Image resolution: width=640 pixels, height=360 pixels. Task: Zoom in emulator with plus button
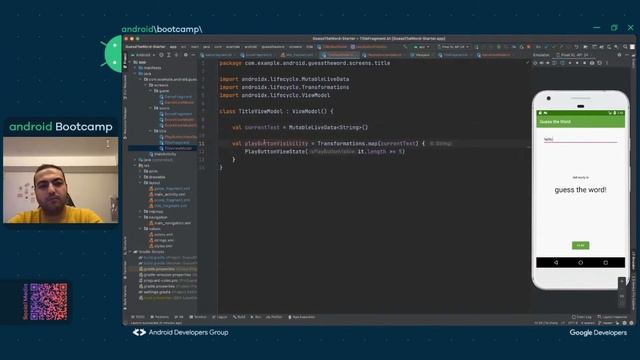coord(622,281)
